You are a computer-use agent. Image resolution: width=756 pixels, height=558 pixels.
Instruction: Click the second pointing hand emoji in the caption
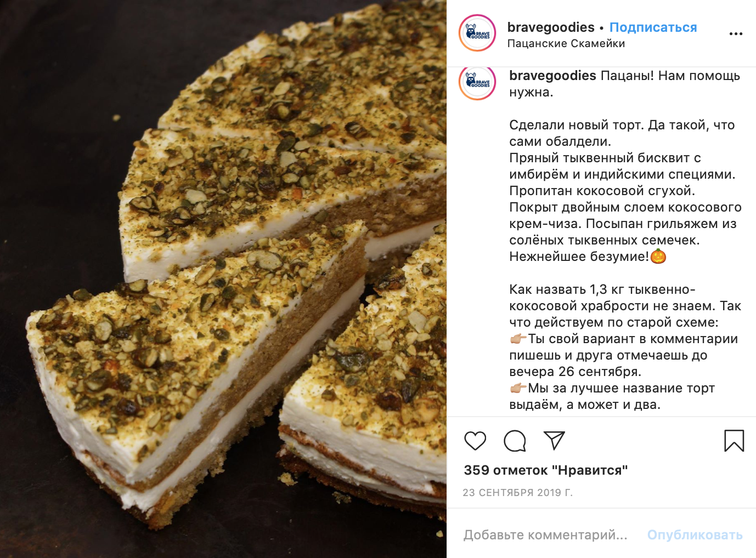(518, 388)
